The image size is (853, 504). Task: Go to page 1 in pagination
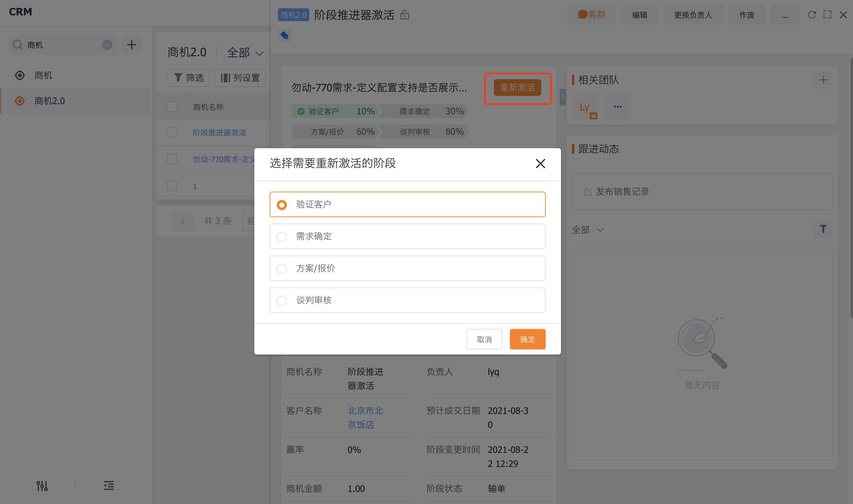(182, 221)
